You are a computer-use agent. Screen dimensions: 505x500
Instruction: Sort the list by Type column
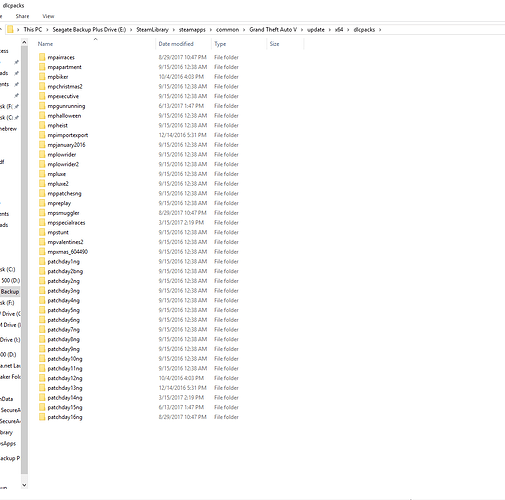[220, 44]
